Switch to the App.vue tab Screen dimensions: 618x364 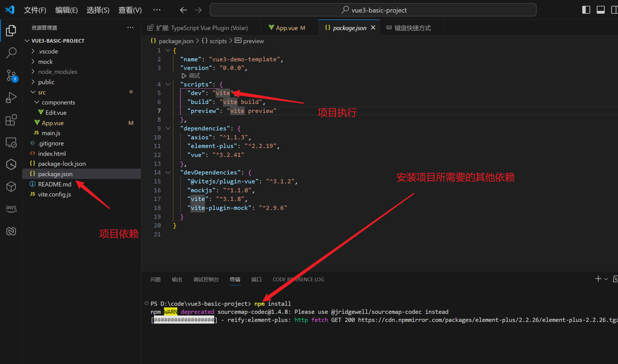point(287,28)
